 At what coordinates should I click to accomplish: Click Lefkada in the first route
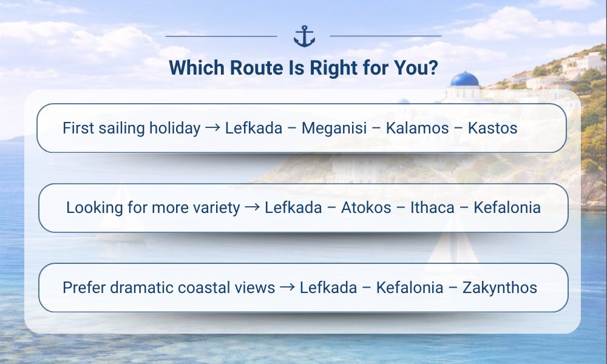coord(254,128)
